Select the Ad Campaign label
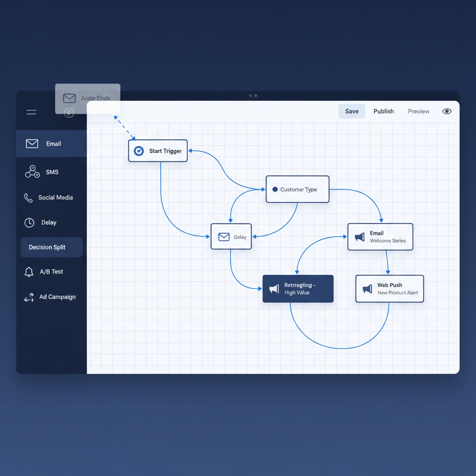This screenshot has height=476, width=476. pyautogui.click(x=57, y=297)
